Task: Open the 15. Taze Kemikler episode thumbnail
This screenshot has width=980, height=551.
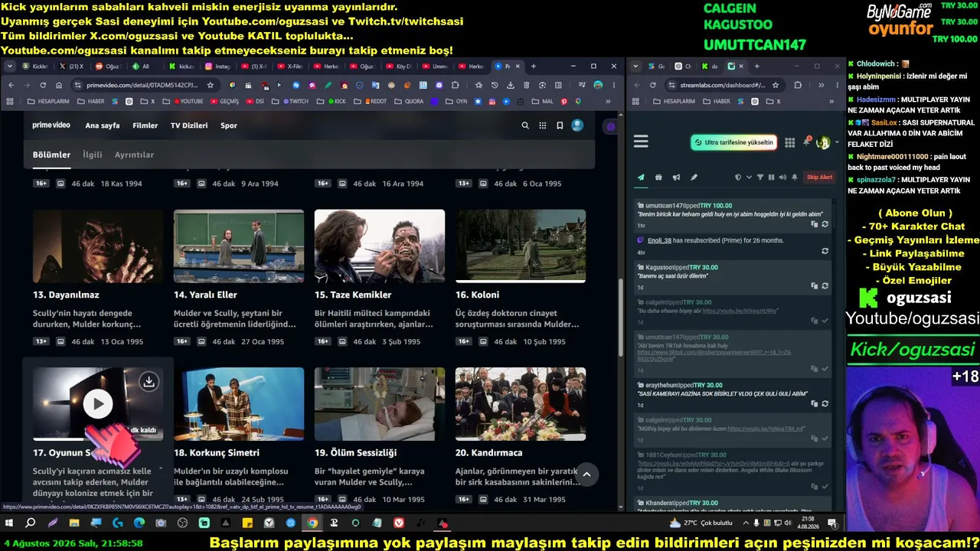Action: [380, 246]
